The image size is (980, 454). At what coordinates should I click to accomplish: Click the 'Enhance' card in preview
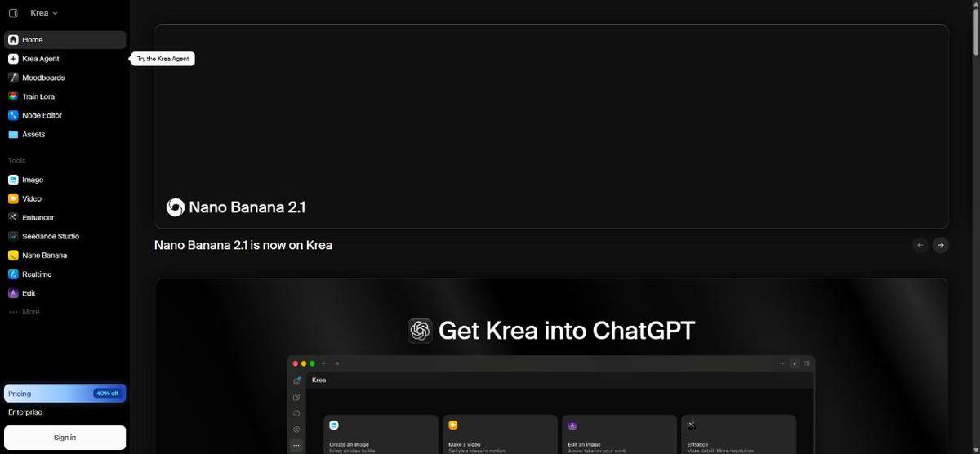coord(738,434)
